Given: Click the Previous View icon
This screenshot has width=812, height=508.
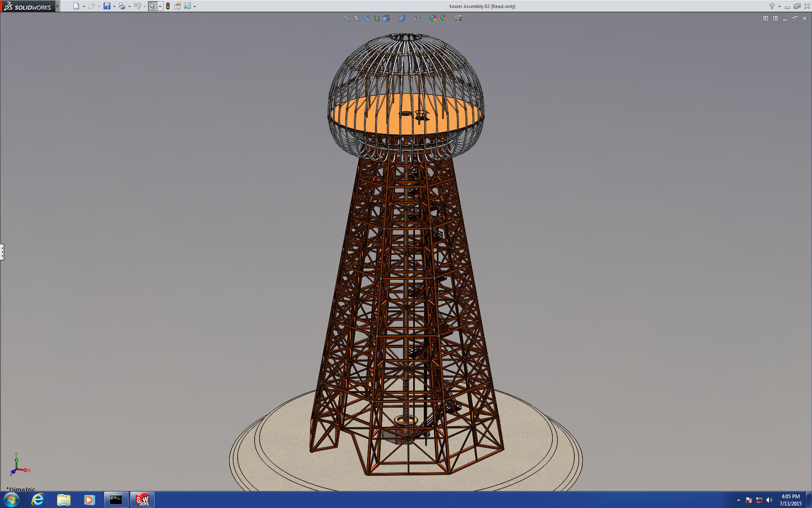Looking at the screenshot, I should [367, 18].
